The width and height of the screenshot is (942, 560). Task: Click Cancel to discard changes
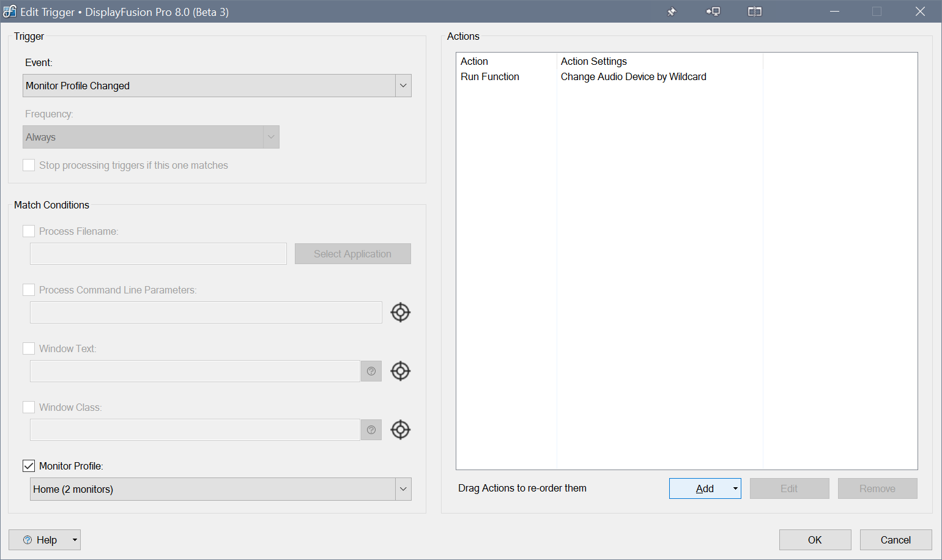point(896,540)
